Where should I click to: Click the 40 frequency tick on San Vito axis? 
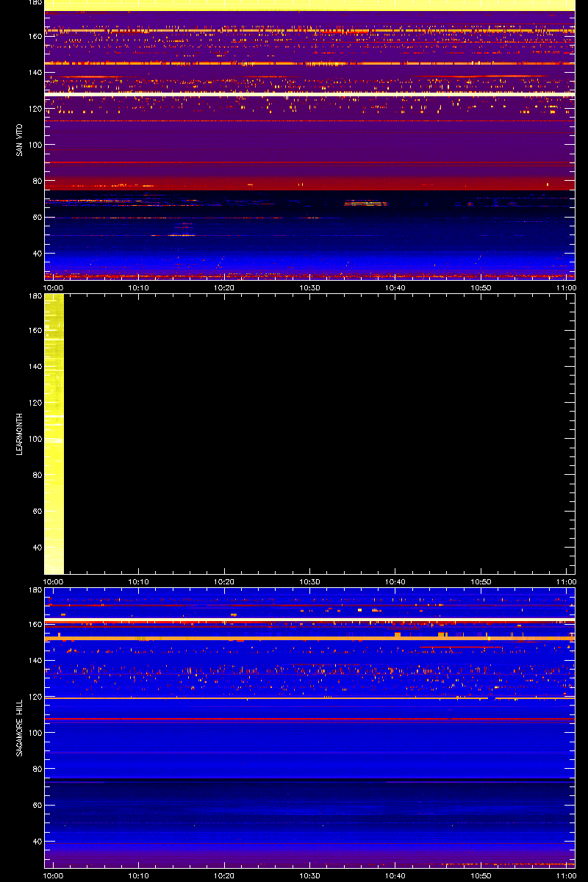pos(36,253)
